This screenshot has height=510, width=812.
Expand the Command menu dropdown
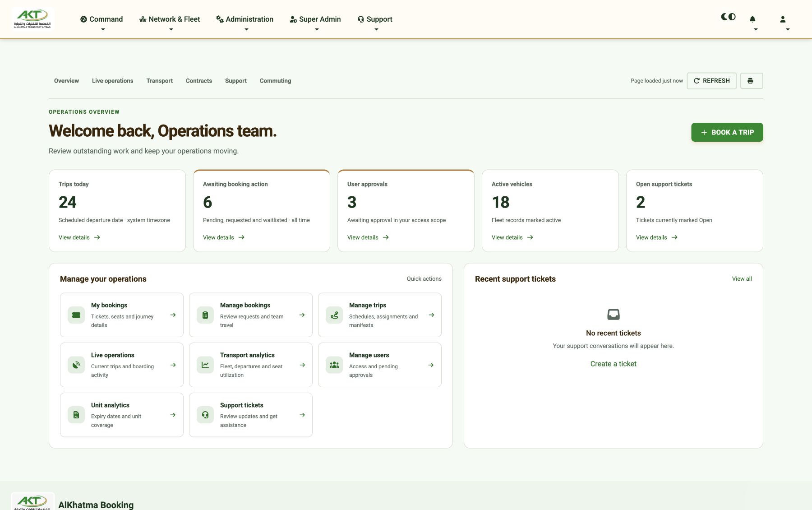click(101, 19)
